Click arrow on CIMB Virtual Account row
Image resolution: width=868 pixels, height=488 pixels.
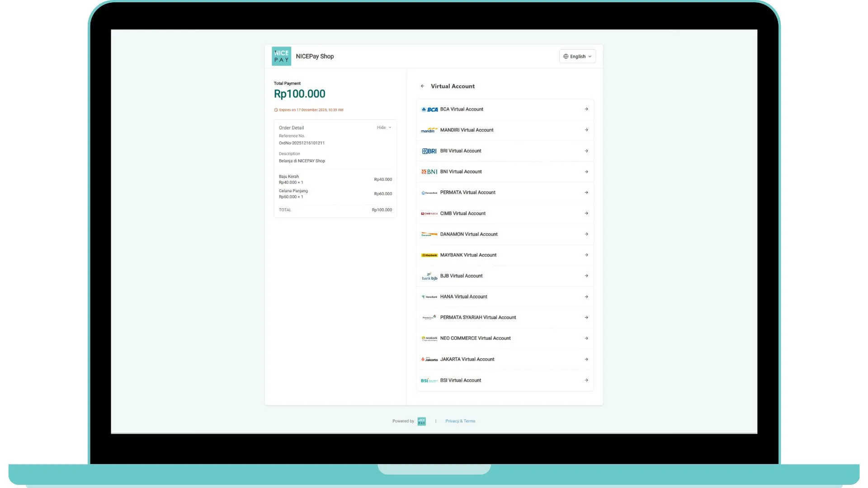586,213
